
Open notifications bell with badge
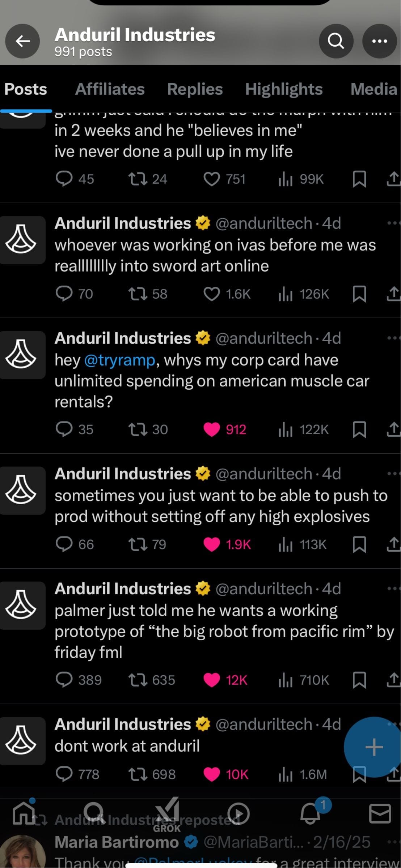coord(311,814)
